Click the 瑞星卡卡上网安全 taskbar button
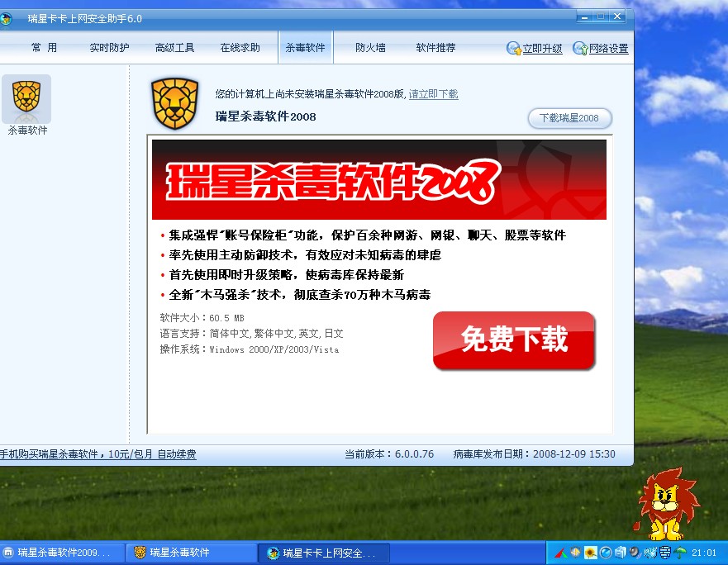The image size is (728, 565). tap(324, 553)
